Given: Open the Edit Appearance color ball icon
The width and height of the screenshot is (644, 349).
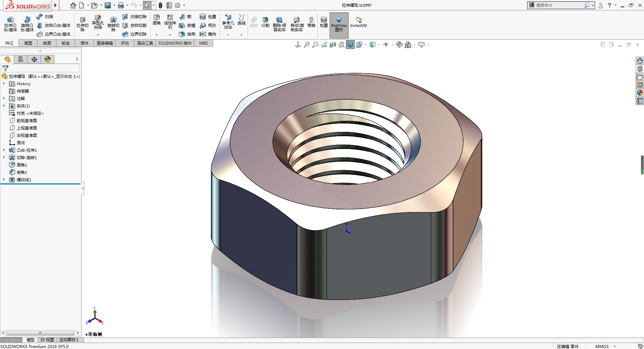Looking at the screenshot, I should tap(399, 45).
